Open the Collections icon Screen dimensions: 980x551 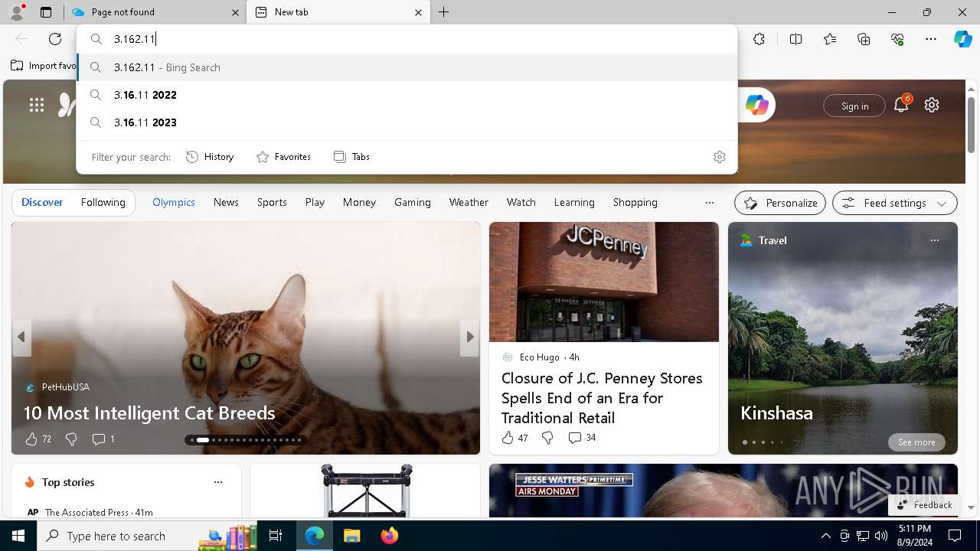click(x=864, y=39)
